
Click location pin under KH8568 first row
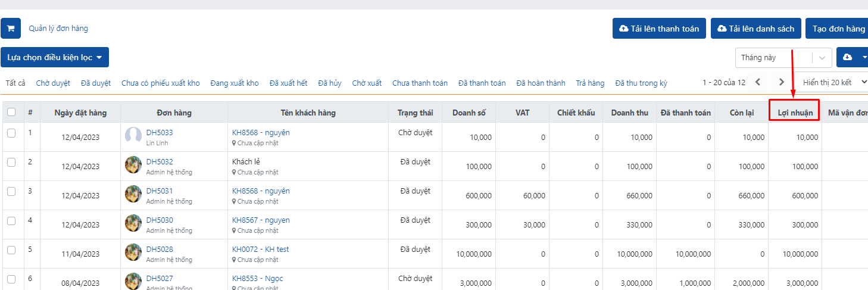pos(235,144)
